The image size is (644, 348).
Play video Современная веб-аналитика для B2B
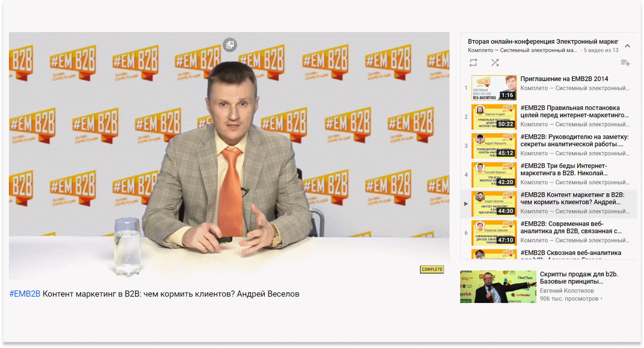click(571, 228)
